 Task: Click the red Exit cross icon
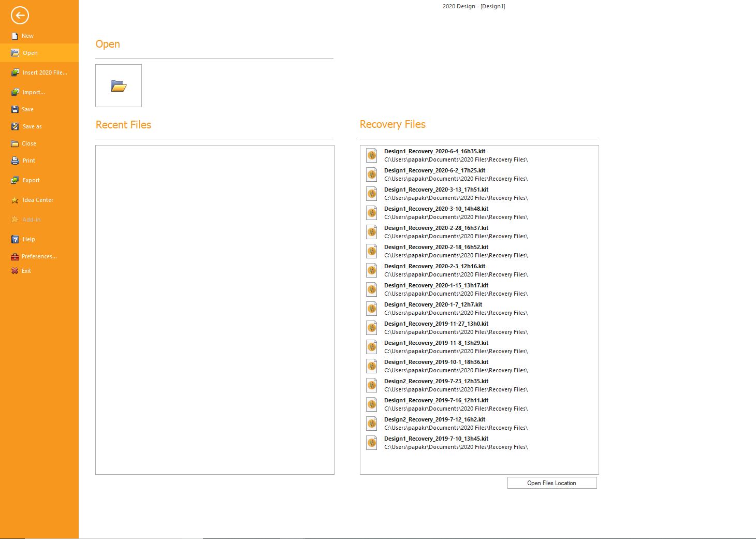[15, 271]
